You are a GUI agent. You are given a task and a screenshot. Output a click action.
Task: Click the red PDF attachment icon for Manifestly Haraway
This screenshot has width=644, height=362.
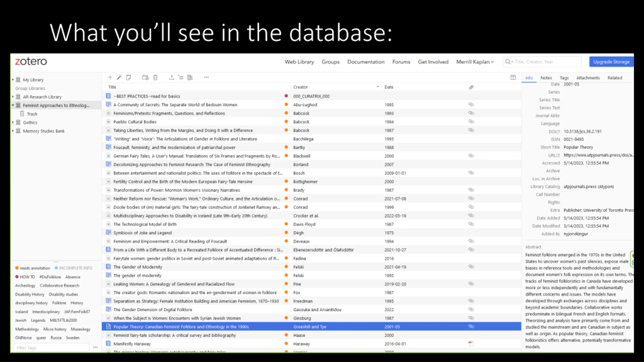point(471,343)
